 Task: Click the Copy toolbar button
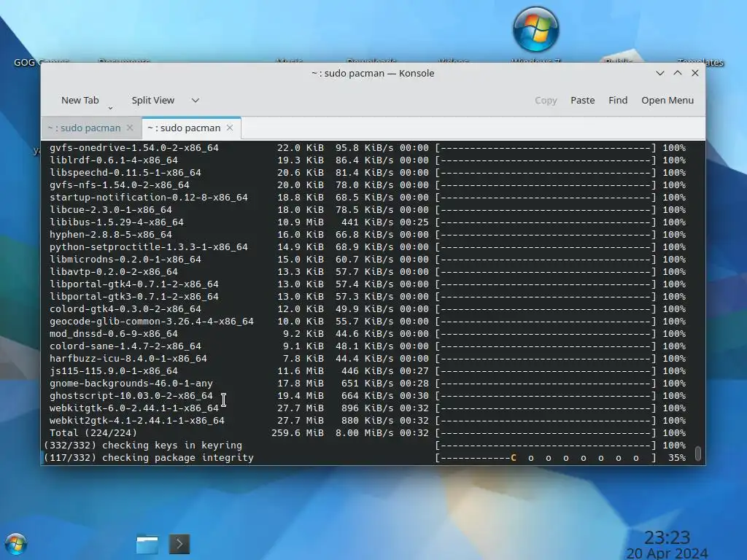(546, 100)
